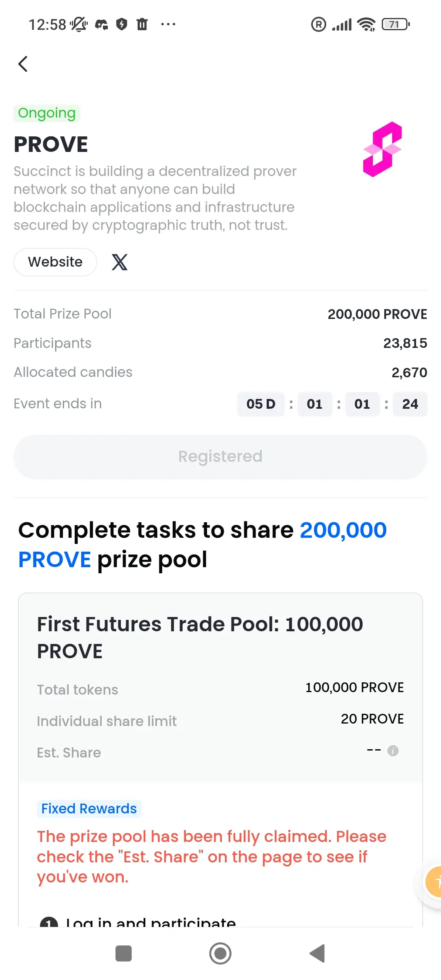Screen dimensions: 441x980
Task: Tap the Android recent apps square button
Action: (x=124, y=953)
